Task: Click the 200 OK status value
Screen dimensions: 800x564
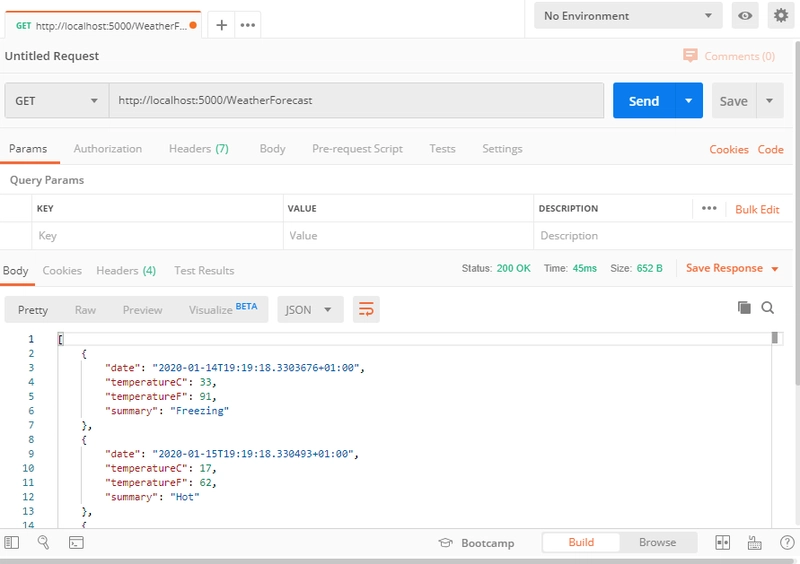Action: point(513,268)
